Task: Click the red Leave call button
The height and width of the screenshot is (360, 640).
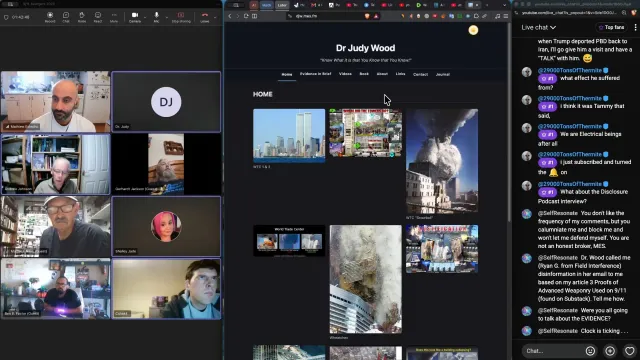Action: [x=205, y=17]
